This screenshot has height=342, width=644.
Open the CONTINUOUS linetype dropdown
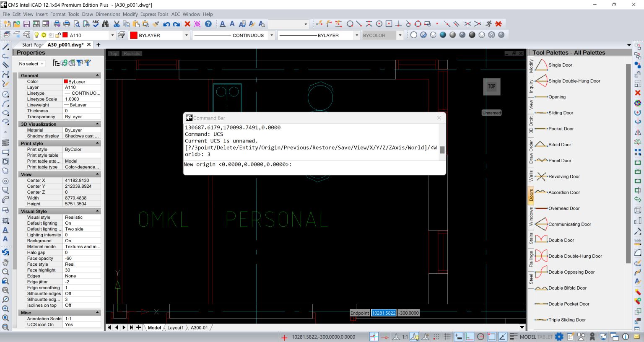click(272, 36)
